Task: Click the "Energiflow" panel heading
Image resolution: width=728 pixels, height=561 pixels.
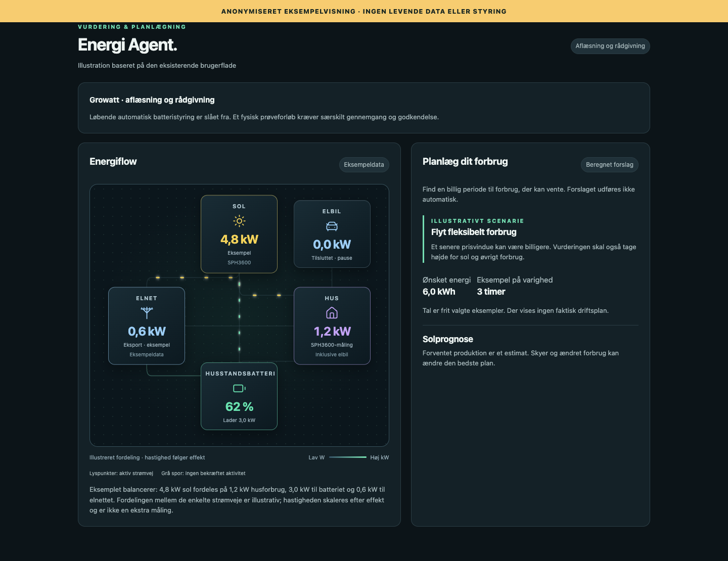Action: pos(113,162)
